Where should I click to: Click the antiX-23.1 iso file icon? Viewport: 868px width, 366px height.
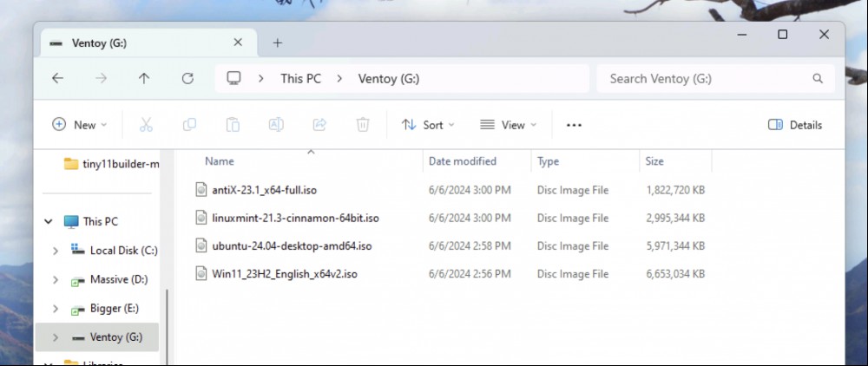[x=201, y=190]
